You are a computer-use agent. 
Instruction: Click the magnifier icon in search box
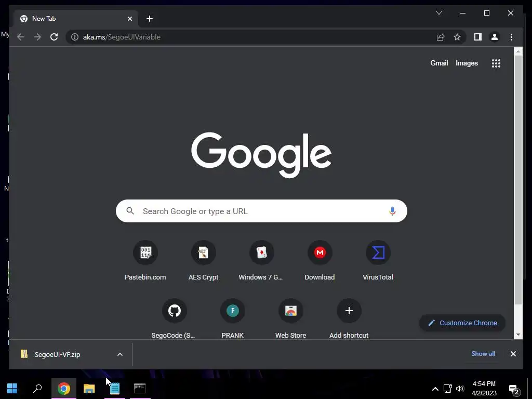[x=130, y=211]
